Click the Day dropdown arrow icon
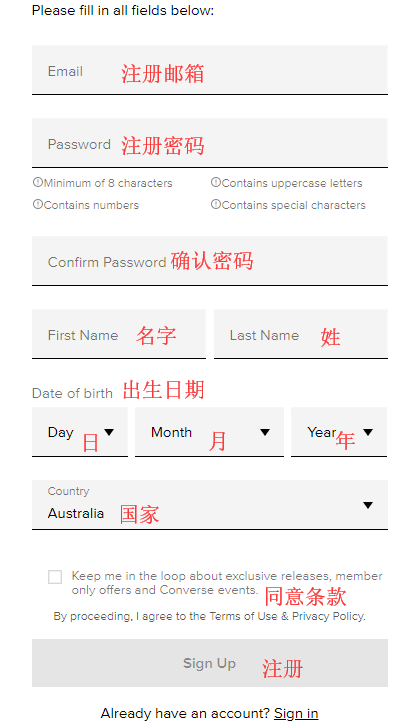Image resolution: width=420 pixels, height=724 pixels. (x=109, y=432)
